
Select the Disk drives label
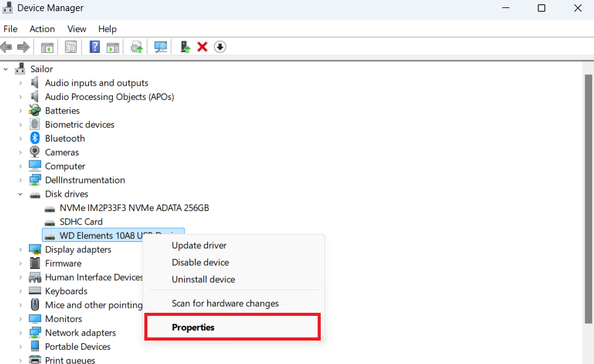coord(67,194)
